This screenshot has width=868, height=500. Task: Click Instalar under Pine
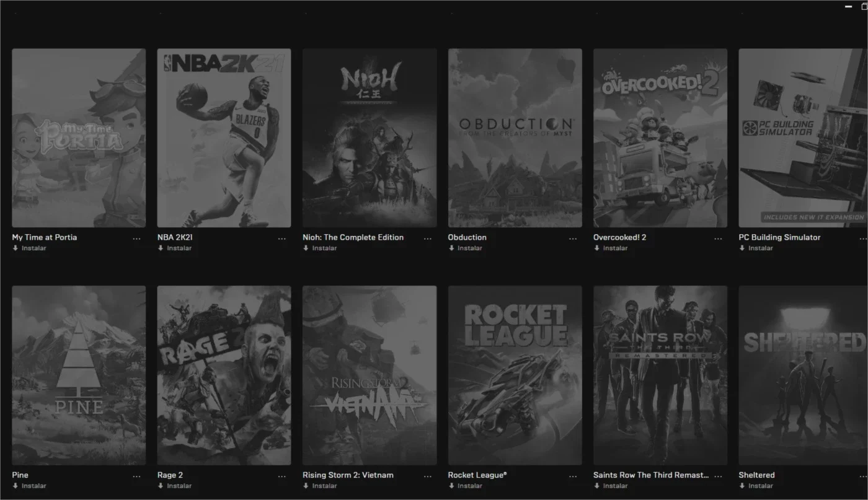[29, 486]
